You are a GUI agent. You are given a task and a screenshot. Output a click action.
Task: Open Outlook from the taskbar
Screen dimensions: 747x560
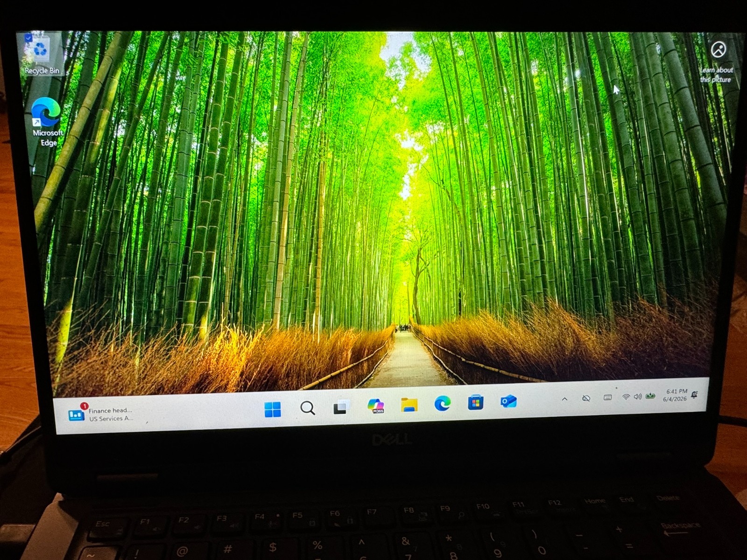click(508, 401)
